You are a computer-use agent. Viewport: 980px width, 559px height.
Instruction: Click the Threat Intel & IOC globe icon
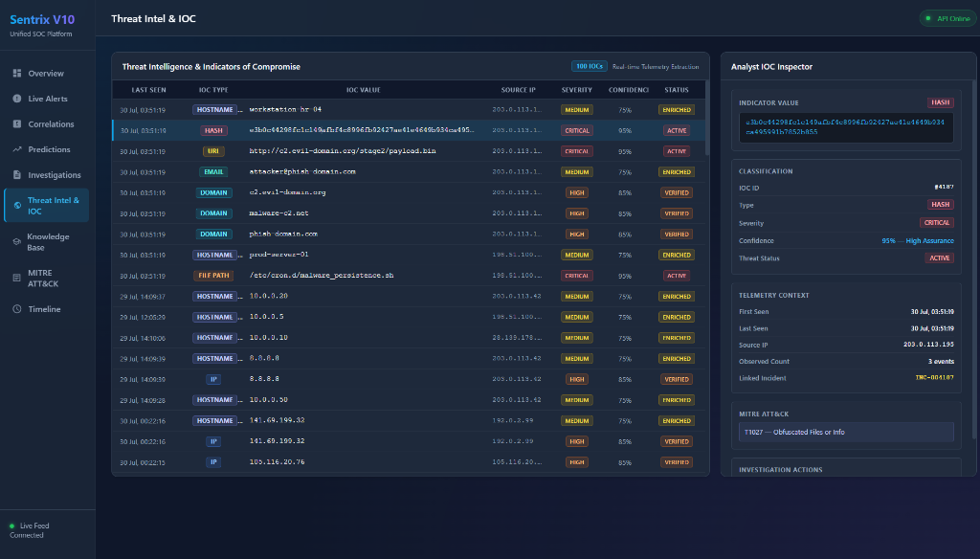(17, 205)
